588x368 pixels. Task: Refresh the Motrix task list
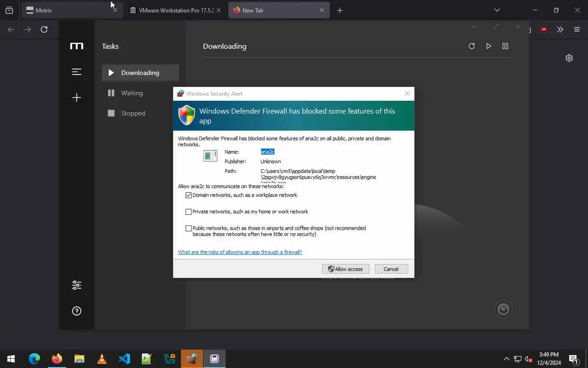tap(472, 46)
